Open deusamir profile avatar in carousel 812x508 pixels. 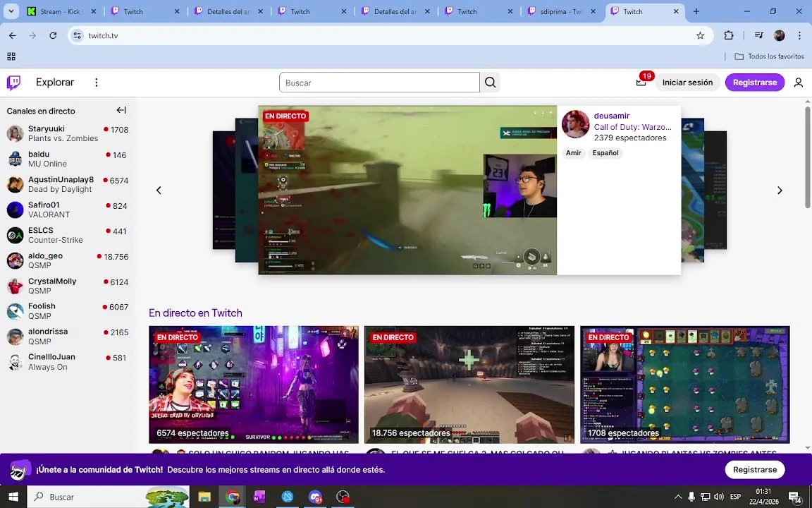(x=575, y=124)
